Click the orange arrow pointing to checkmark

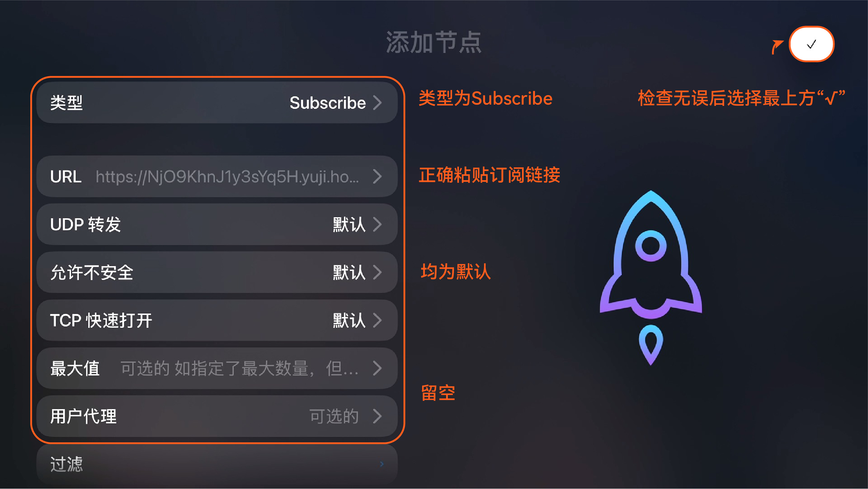[x=777, y=47]
